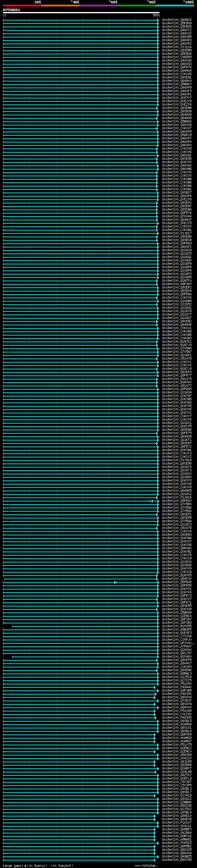Select hit label UniRef100_C0LF60

177,714
